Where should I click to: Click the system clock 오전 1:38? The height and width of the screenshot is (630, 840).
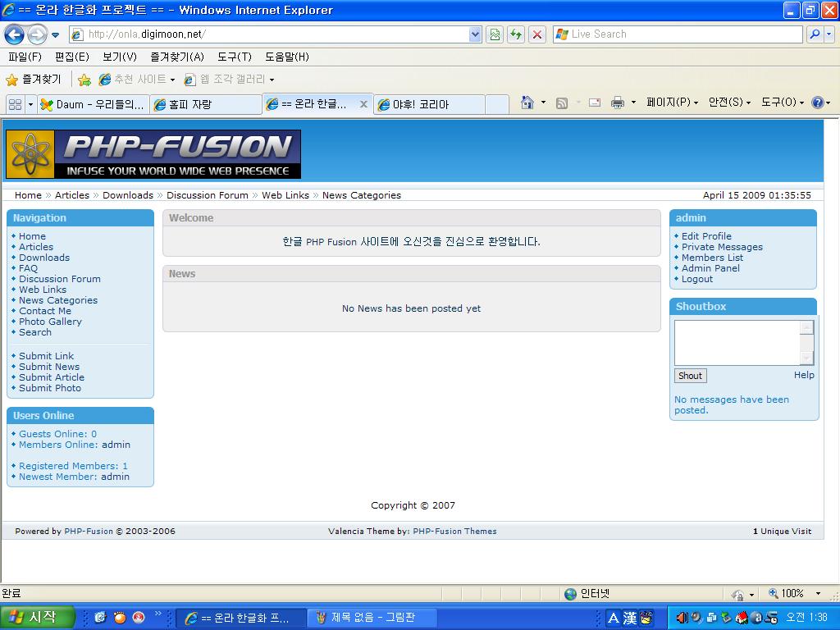[806, 618]
